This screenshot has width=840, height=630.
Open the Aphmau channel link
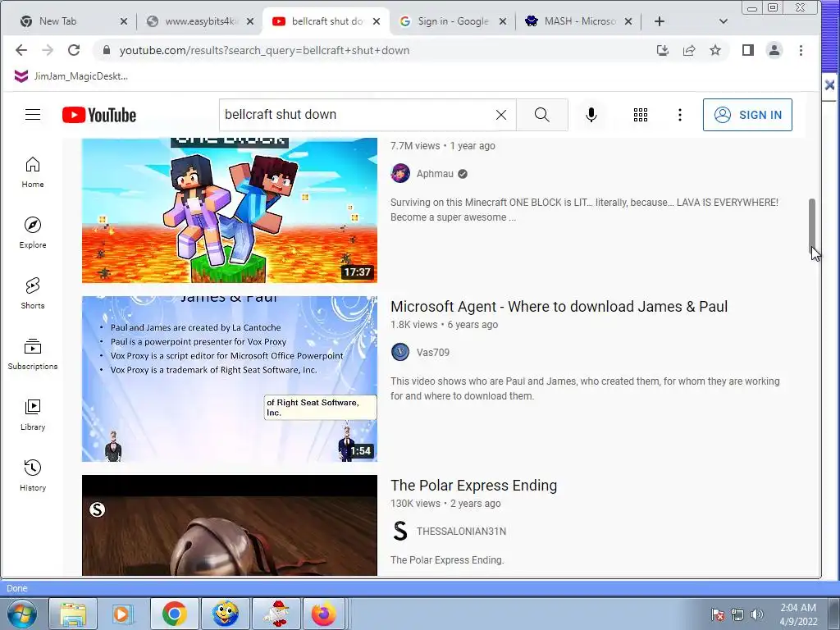pos(435,174)
